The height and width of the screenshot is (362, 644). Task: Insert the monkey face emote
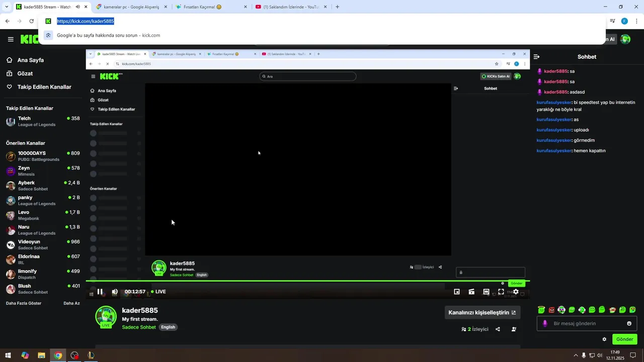[612, 310]
